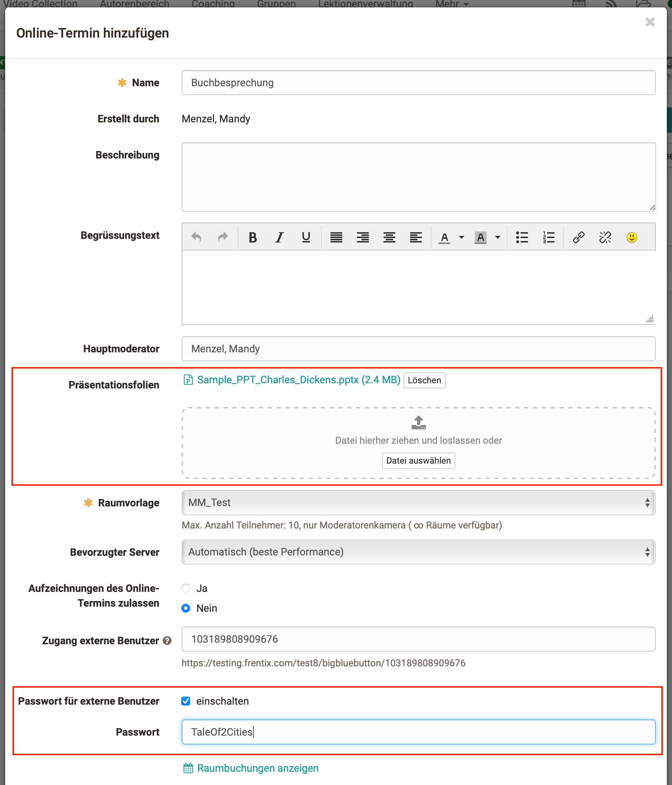Click the text color A button
This screenshot has height=785, width=672.
[x=444, y=238]
